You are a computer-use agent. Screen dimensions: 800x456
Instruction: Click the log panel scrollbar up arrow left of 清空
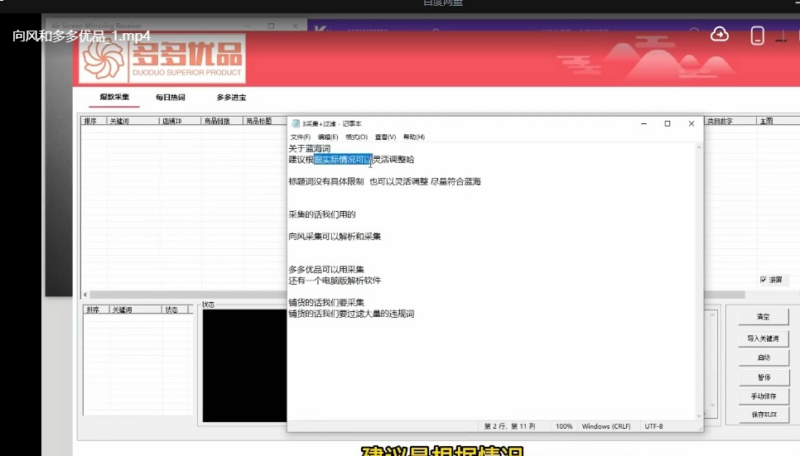click(x=713, y=315)
